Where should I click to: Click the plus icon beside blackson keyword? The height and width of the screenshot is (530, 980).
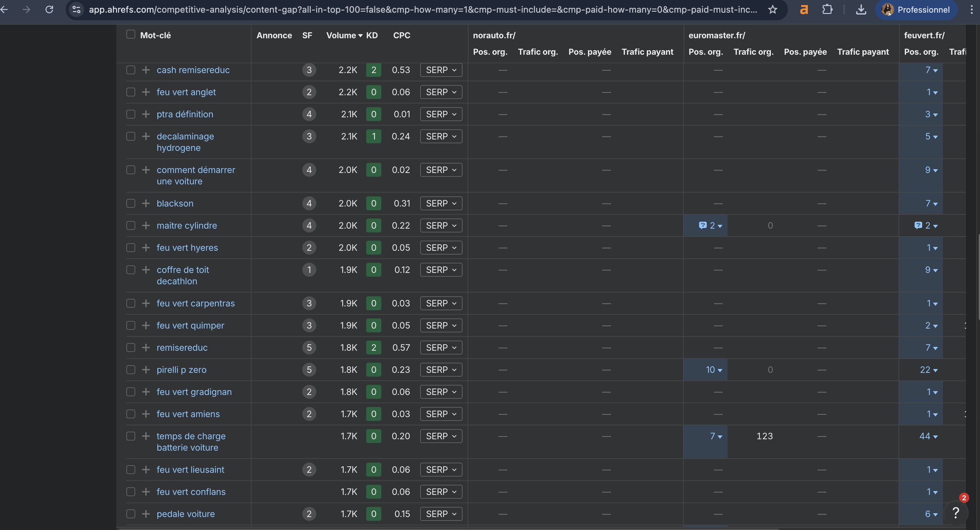tap(146, 203)
